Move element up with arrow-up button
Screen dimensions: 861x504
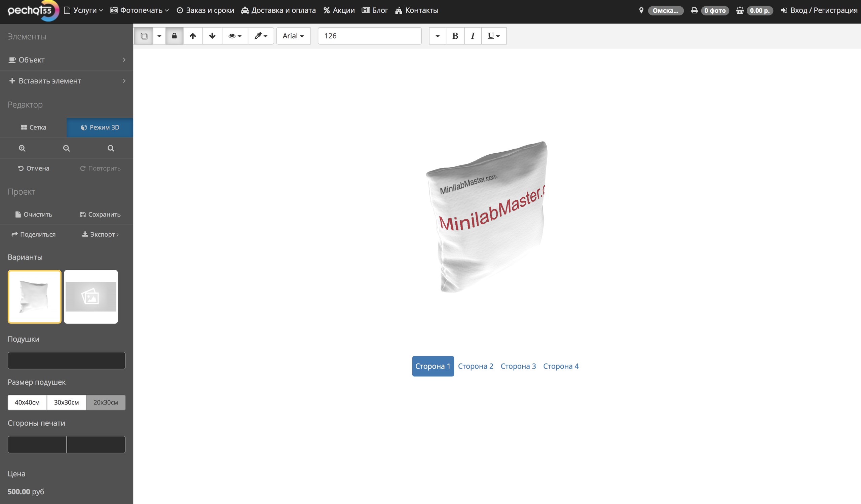[x=193, y=36]
